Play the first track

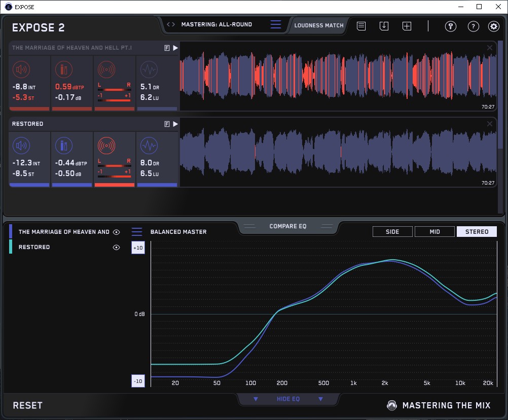point(175,48)
